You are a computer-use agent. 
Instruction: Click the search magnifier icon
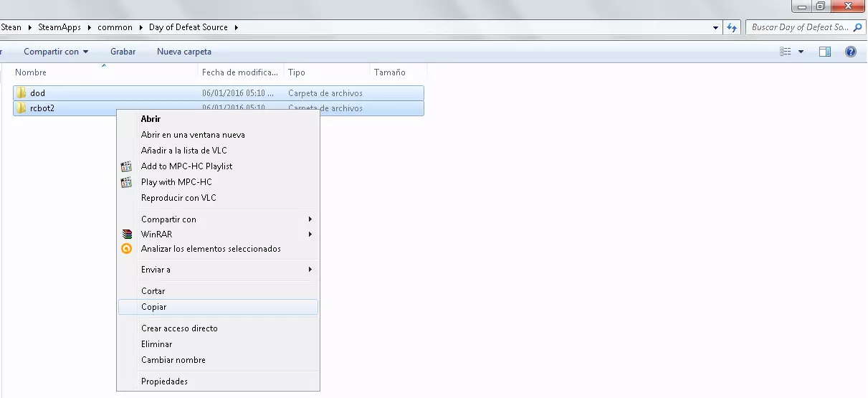click(858, 27)
